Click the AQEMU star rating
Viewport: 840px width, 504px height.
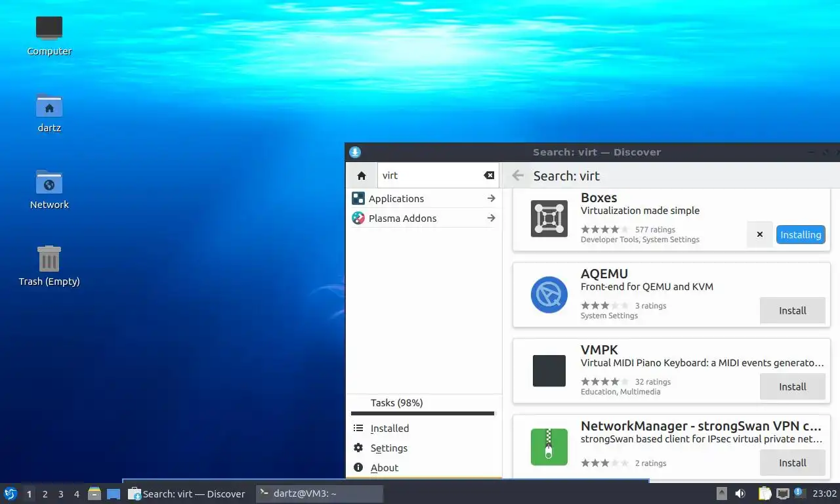pos(604,306)
